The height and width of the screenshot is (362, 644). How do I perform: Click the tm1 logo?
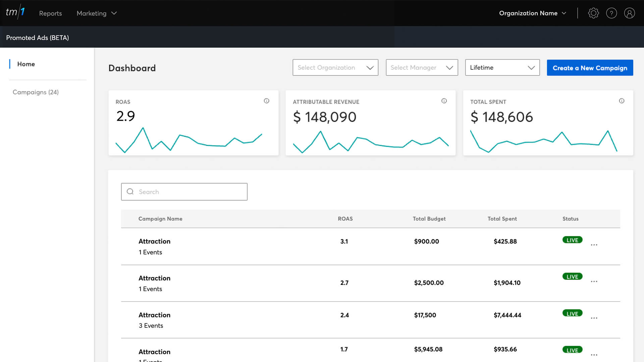click(x=15, y=13)
